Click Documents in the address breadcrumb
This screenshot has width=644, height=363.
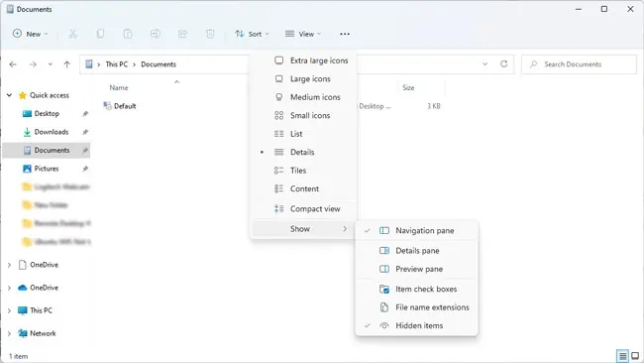pos(159,64)
